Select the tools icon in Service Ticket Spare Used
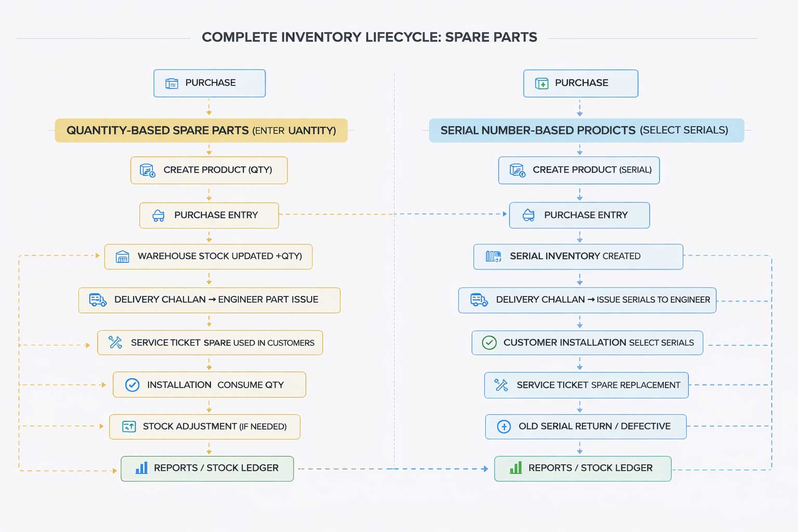Image resolution: width=798 pixels, height=532 pixels. click(115, 342)
